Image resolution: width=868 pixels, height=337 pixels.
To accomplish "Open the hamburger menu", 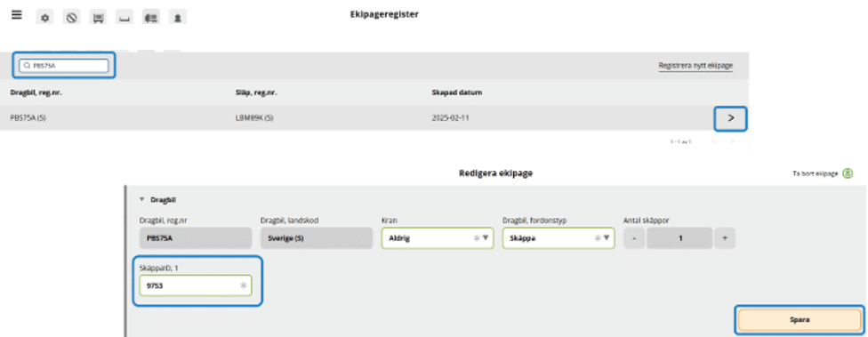I will click(x=17, y=15).
